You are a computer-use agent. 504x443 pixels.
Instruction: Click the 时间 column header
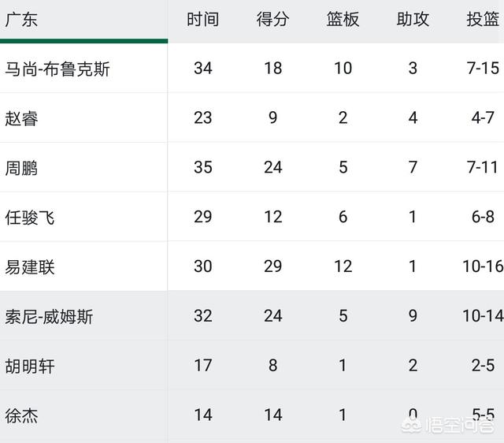pyautogui.click(x=203, y=19)
